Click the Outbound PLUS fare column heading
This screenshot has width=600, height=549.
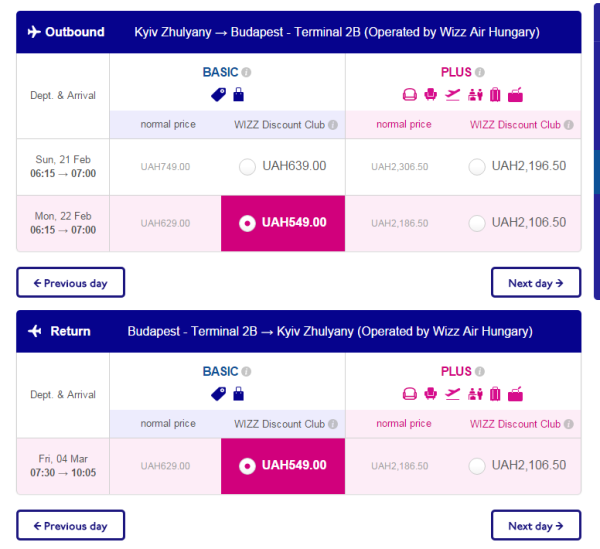456,72
